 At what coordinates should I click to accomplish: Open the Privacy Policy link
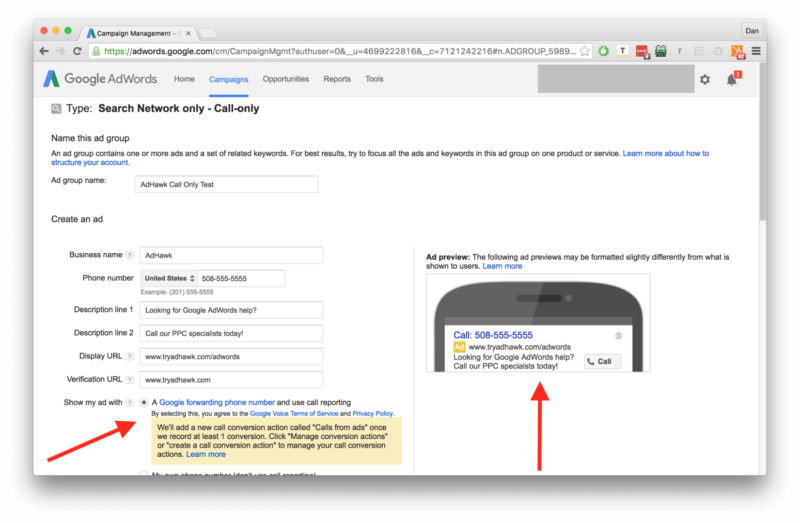click(x=372, y=413)
